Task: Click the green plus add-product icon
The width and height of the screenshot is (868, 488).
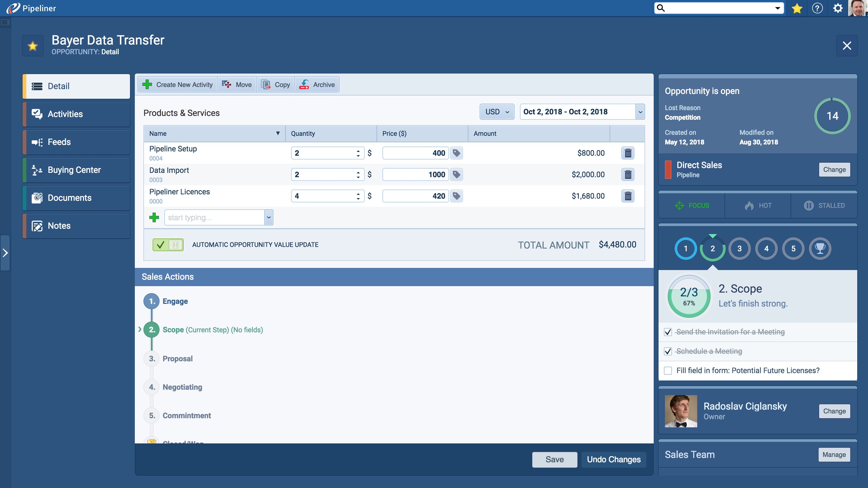Action: click(154, 218)
